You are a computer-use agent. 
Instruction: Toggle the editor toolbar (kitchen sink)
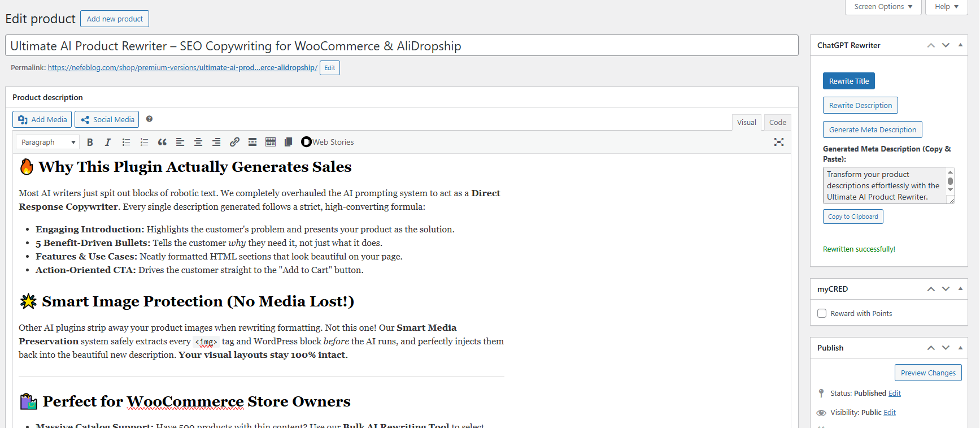pyautogui.click(x=271, y=142)
